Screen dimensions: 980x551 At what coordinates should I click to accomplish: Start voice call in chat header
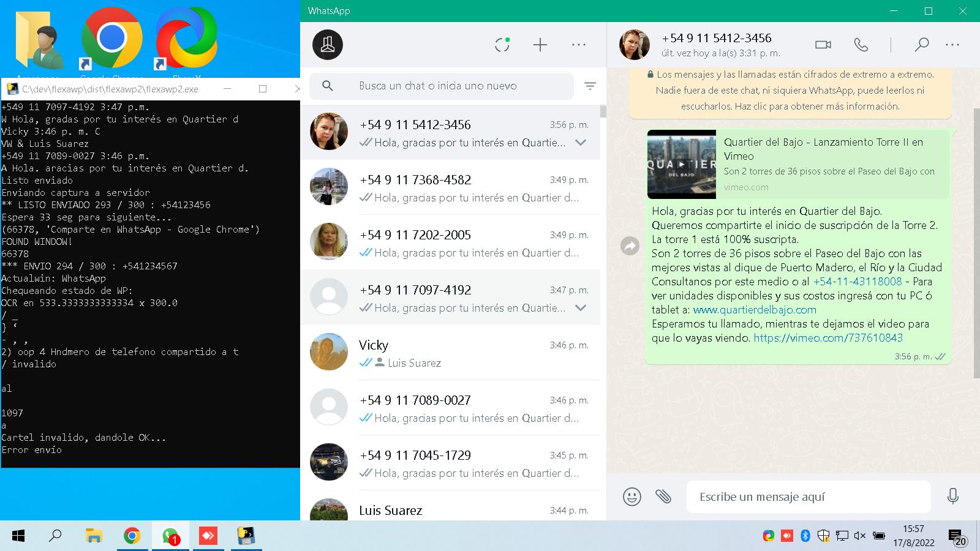[x=861, y=45]
